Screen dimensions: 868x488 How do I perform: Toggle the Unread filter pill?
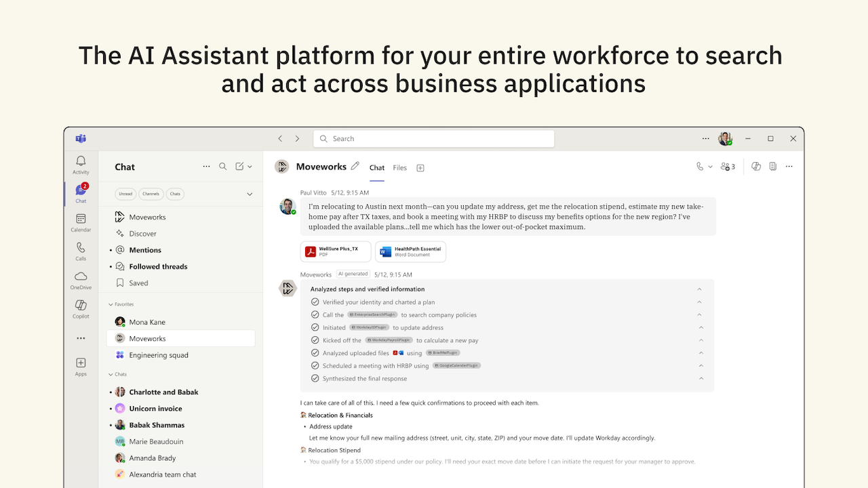point(125,194)
